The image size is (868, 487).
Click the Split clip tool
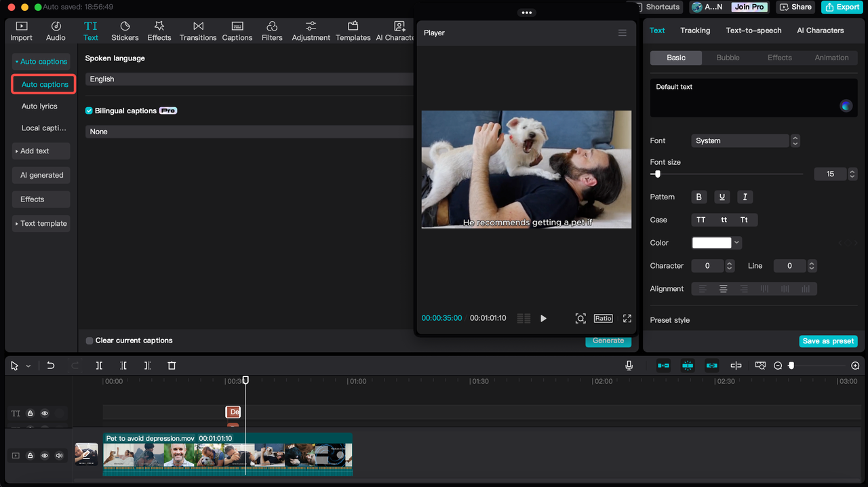[99, 366]
